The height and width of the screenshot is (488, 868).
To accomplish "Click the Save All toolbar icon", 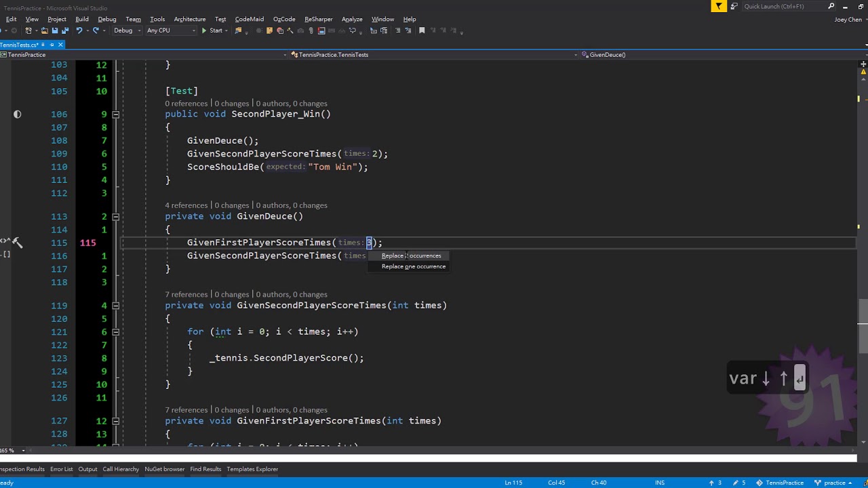I will [x=65, y=30].
